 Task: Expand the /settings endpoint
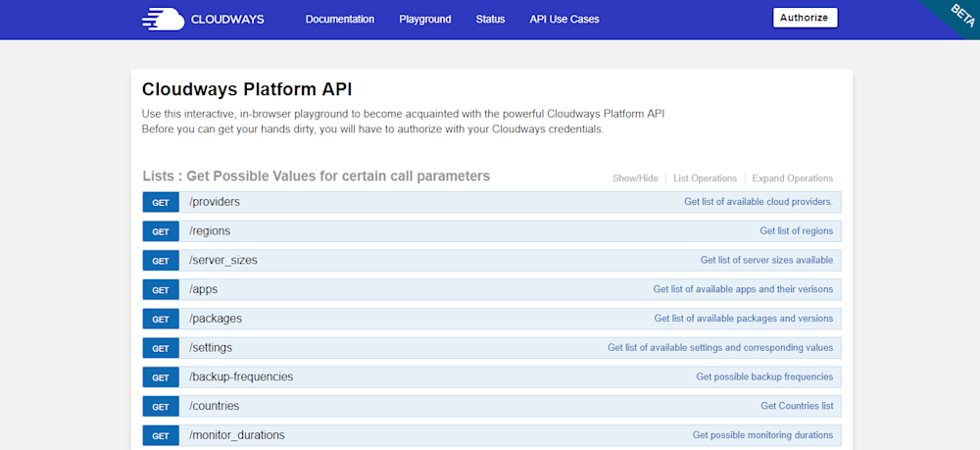[x=211, y=347]
